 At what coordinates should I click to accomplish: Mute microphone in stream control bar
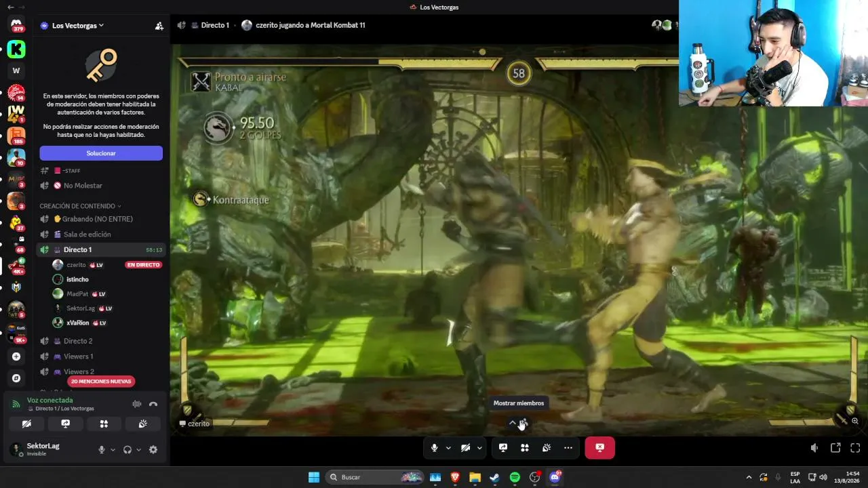[x=435, y=448]
